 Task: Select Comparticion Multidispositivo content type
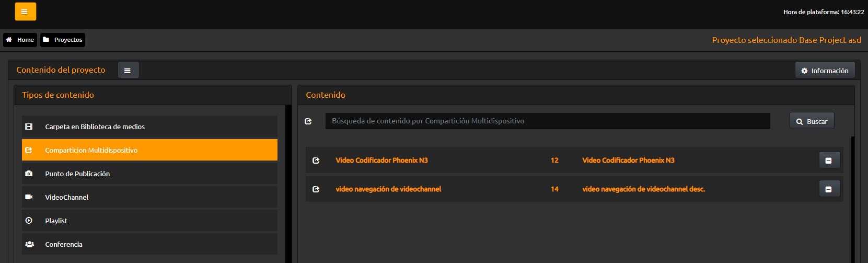[149, 150]
